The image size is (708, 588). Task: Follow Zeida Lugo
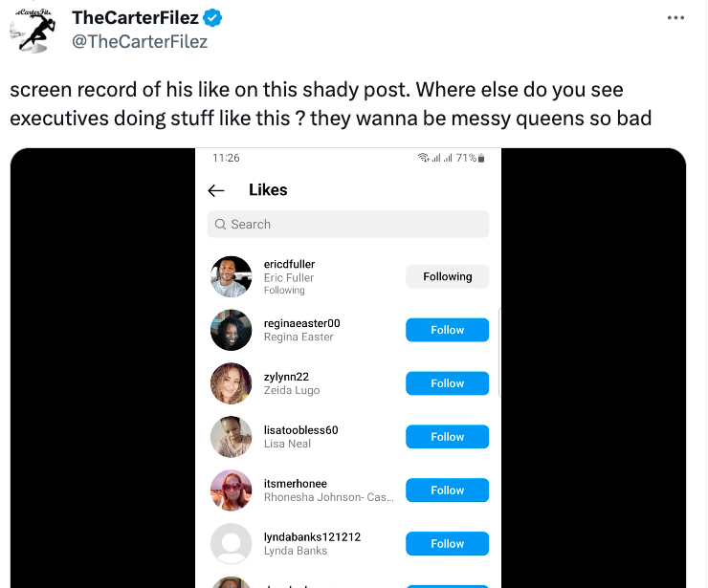tap(447, 383)
